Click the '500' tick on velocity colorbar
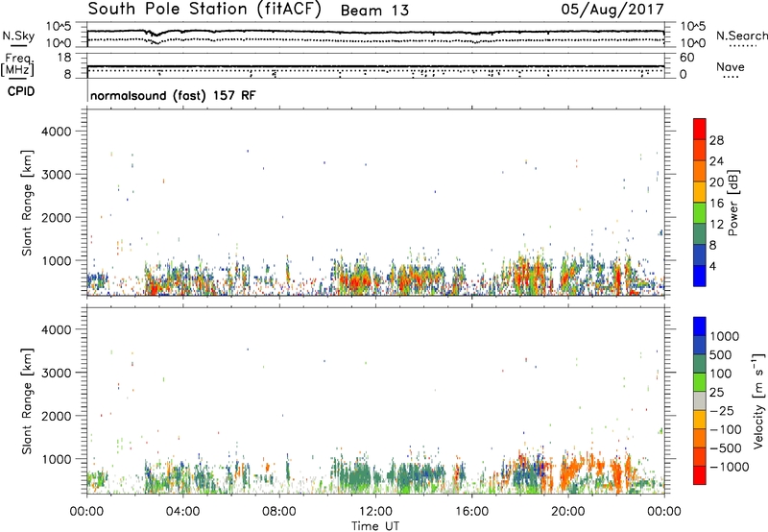 point(721,355)
